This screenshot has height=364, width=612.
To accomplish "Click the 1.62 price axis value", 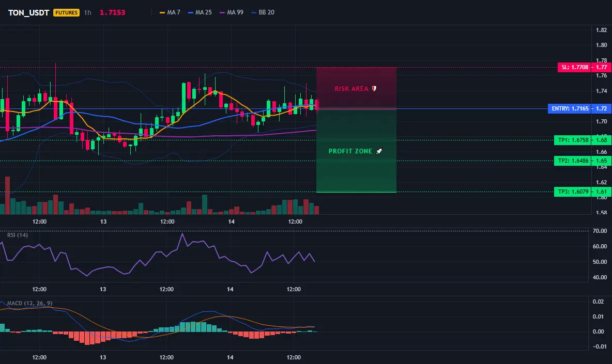I will pyautogui.click(x=601, y=182).
